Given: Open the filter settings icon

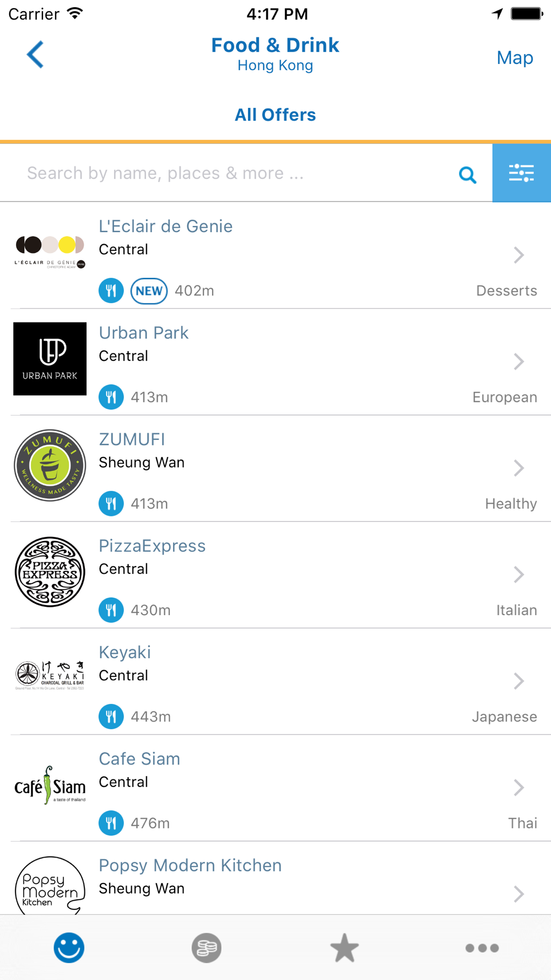Looking at the screenshot, I should [x=521, y=173].
